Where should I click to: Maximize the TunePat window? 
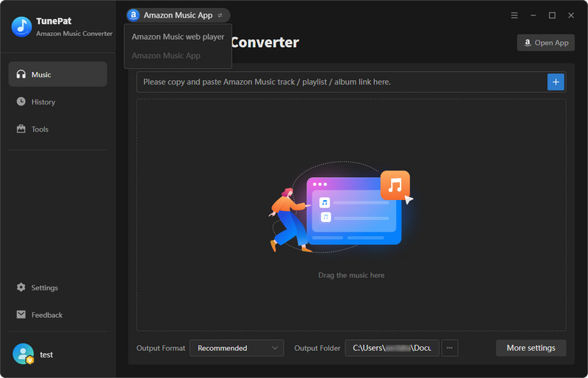point(552,15)
